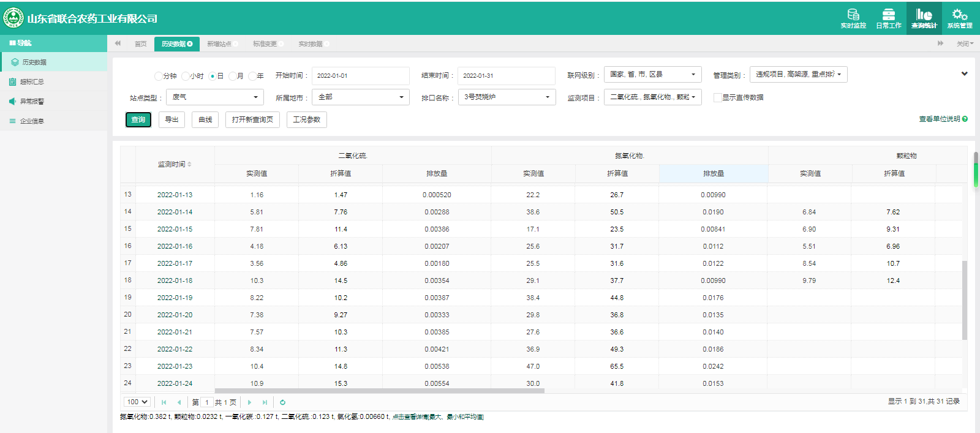Go to the last page using pager arrow
The height and width of the screenshot is (433, 980).
pos(265,402)
